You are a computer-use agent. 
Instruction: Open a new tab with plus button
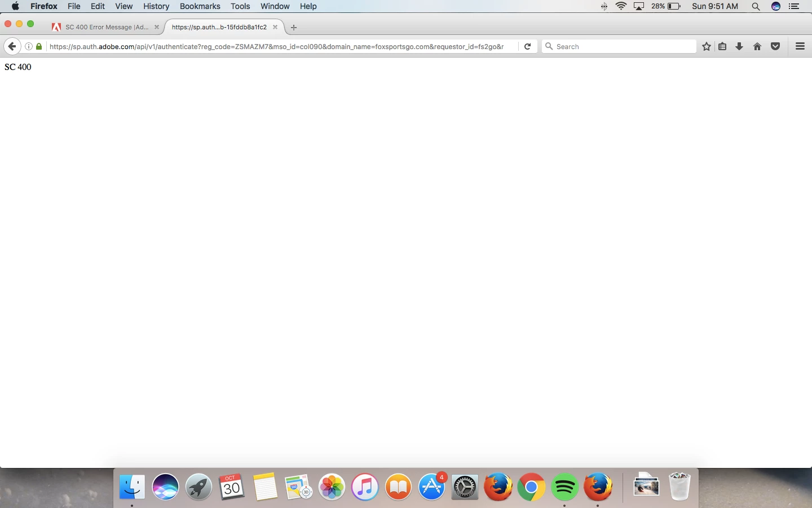click(294, 27)
